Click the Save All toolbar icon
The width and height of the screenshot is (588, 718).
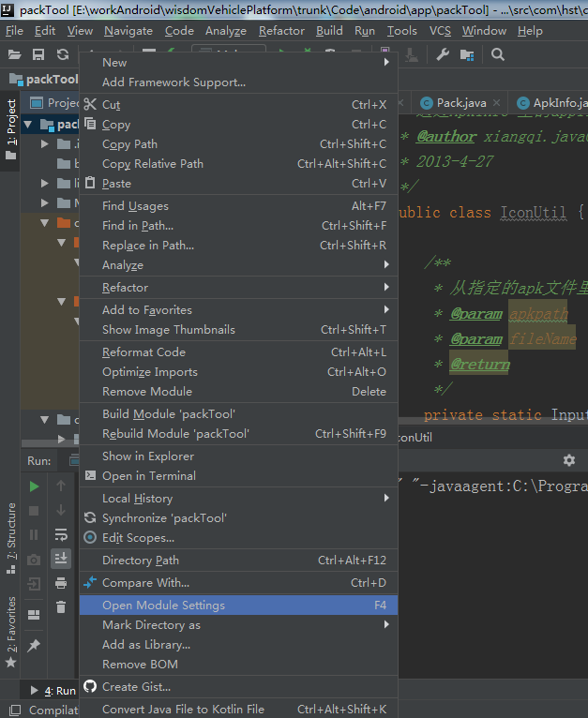pos(38,55)
